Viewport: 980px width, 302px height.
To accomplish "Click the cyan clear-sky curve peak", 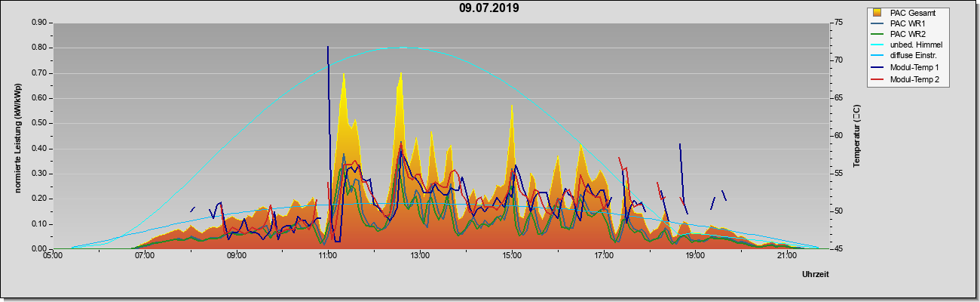I will point(402,48).
